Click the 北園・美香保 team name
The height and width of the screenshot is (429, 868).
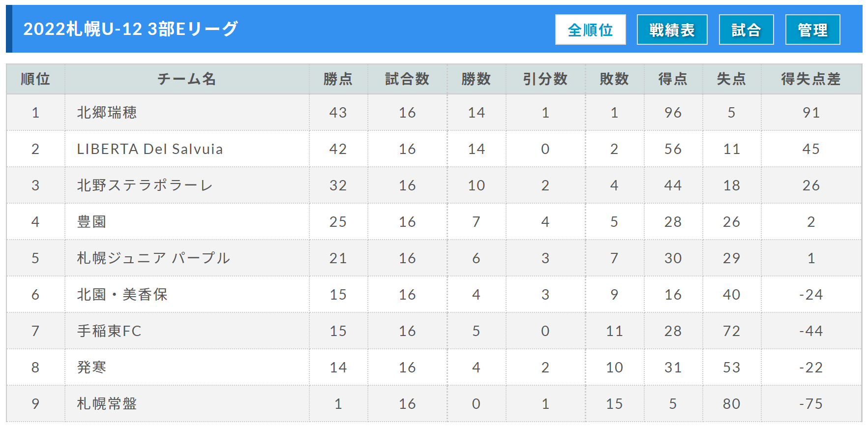[122, 295]
